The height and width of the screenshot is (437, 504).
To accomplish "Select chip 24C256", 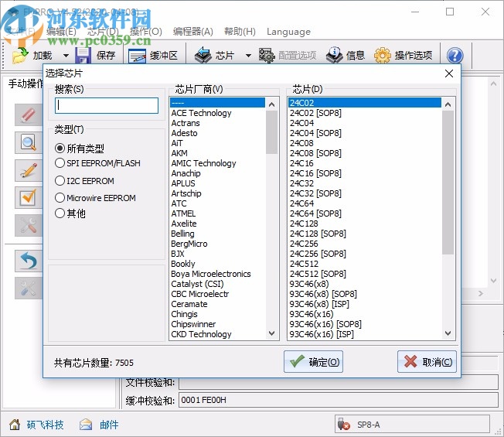I will click(365, 244).
